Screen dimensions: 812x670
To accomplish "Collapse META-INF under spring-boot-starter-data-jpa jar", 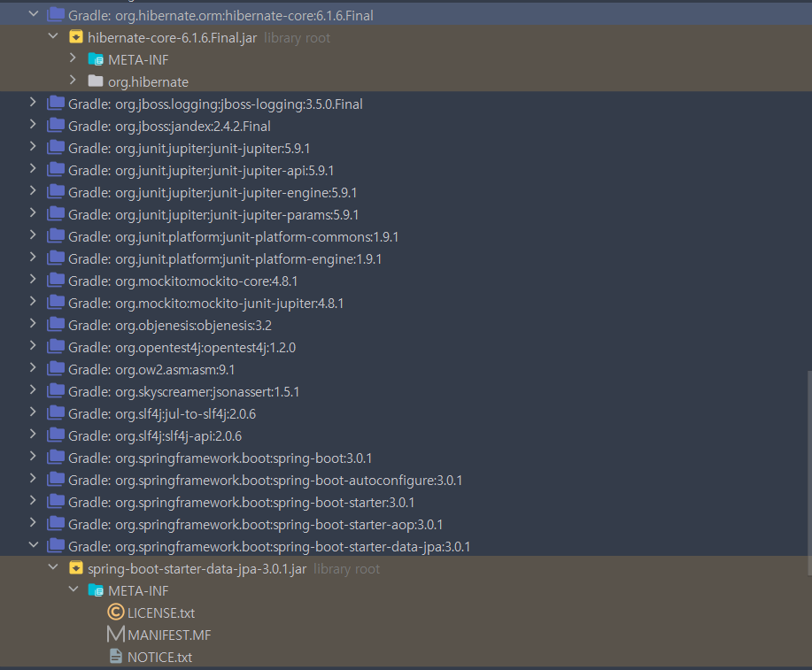I will click(x=73, y=589).
